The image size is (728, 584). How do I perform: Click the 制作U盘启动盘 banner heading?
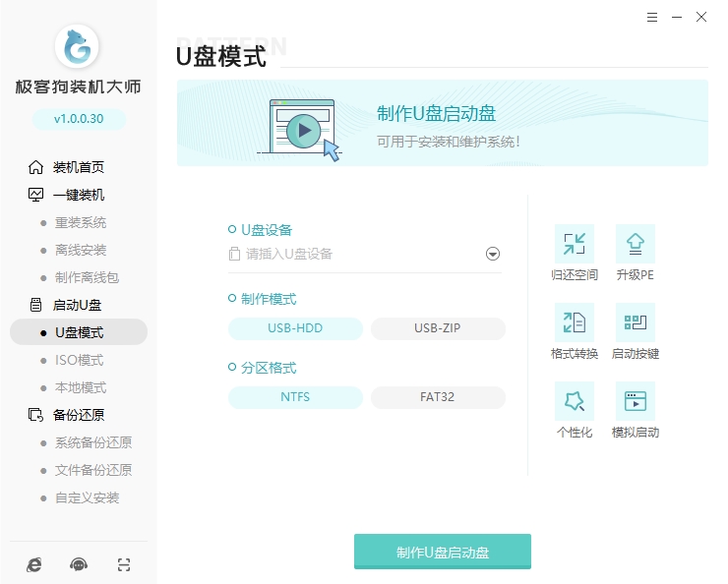[436, 114]
